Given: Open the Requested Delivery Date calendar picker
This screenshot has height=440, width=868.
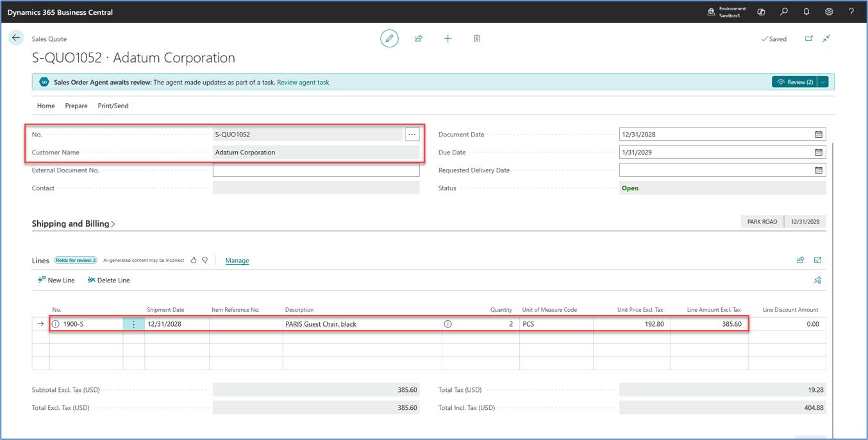Looking at the screenshot, I should pos(819,170).
